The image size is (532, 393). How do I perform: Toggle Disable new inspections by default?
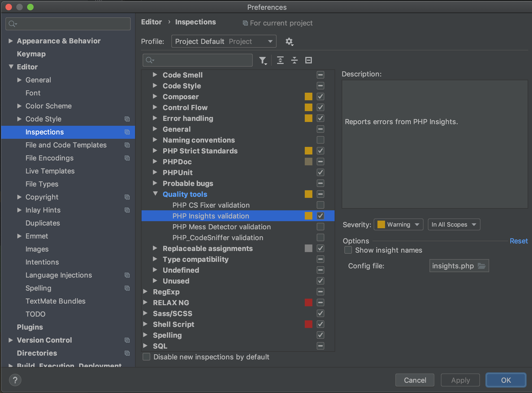point(147,357)
